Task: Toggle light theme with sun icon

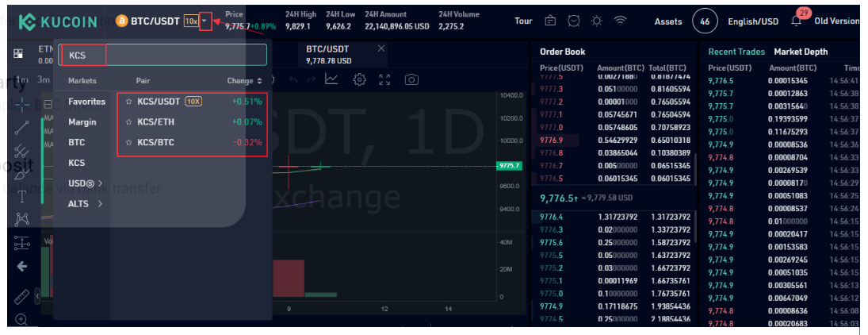Action: point(597,21)
